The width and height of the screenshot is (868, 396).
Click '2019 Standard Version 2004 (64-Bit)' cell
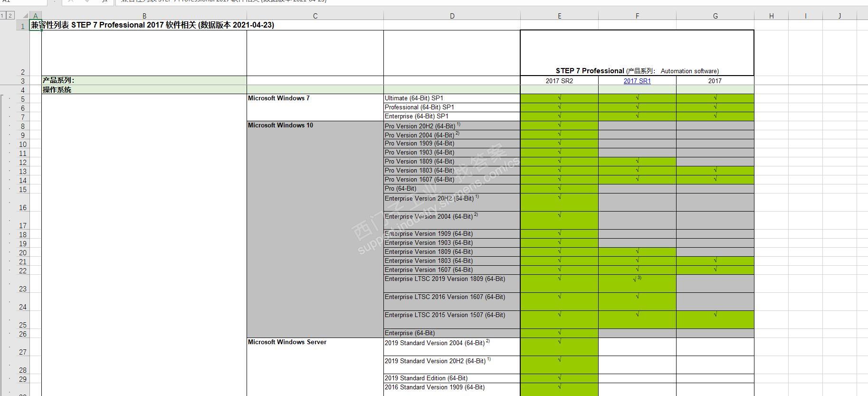click(452, 347)
